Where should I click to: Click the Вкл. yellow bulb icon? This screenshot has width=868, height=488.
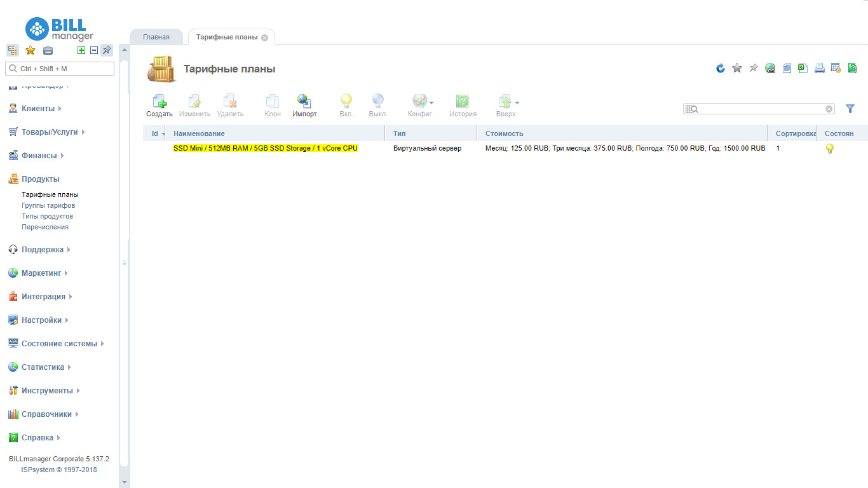click(x=346, y=101)
